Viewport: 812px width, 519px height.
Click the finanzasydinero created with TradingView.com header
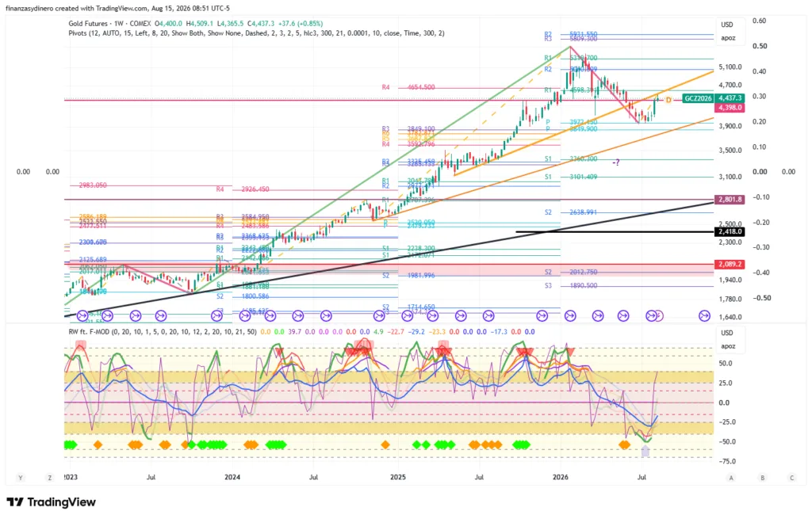tap(117, 8)
